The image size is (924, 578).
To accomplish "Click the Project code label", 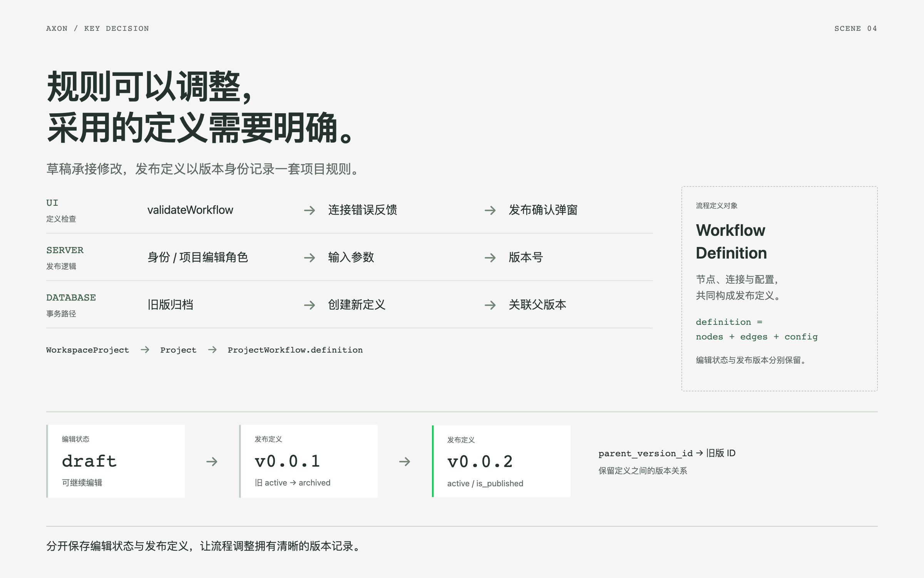I will pos(178,350).
